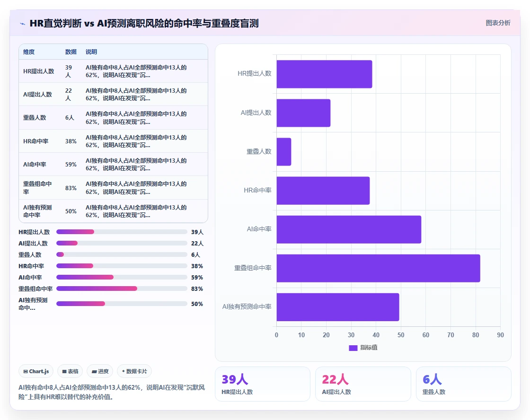
Task: Click the 59% value beside the progress bar
Action: (x=197, y=278)
